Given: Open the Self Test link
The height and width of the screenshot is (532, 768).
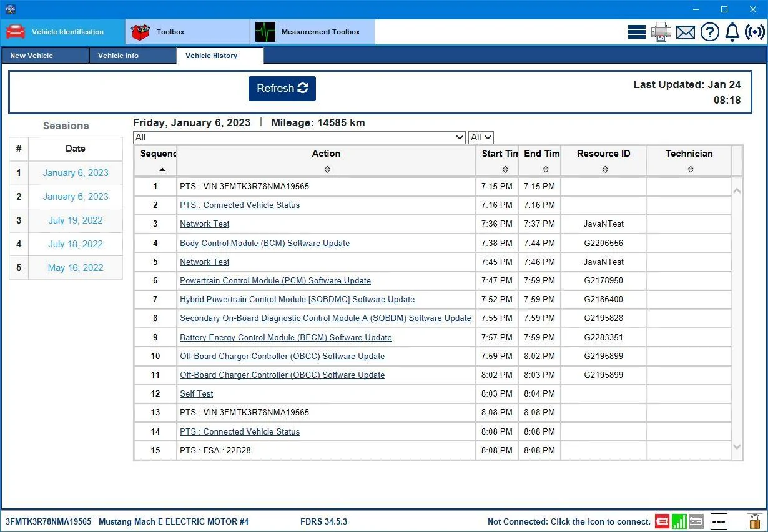Looking at the screenshot, I should pyautogui.click(x=197, y=393).
